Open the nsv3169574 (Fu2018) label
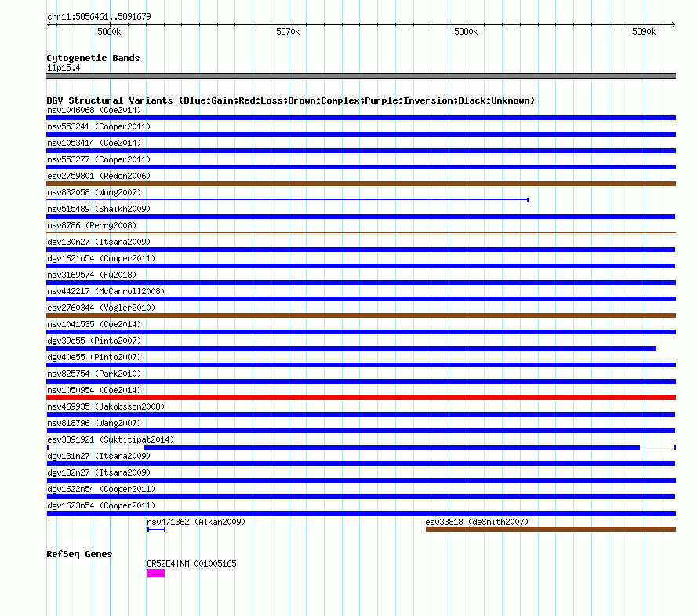 (92, 275)
